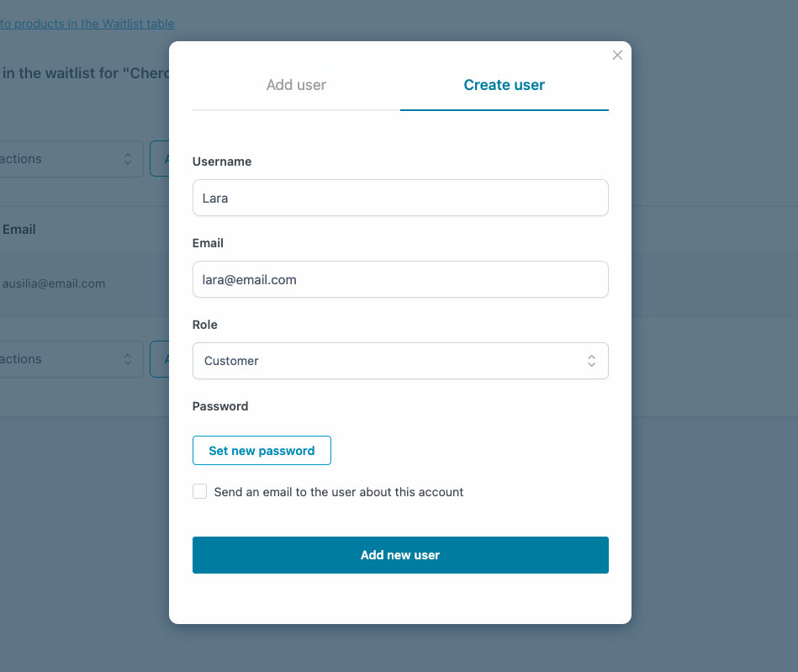Close the Create user modal dialog
Viewport: 798px width, 672px height.
pyautogui.click(x=617, y=56)
